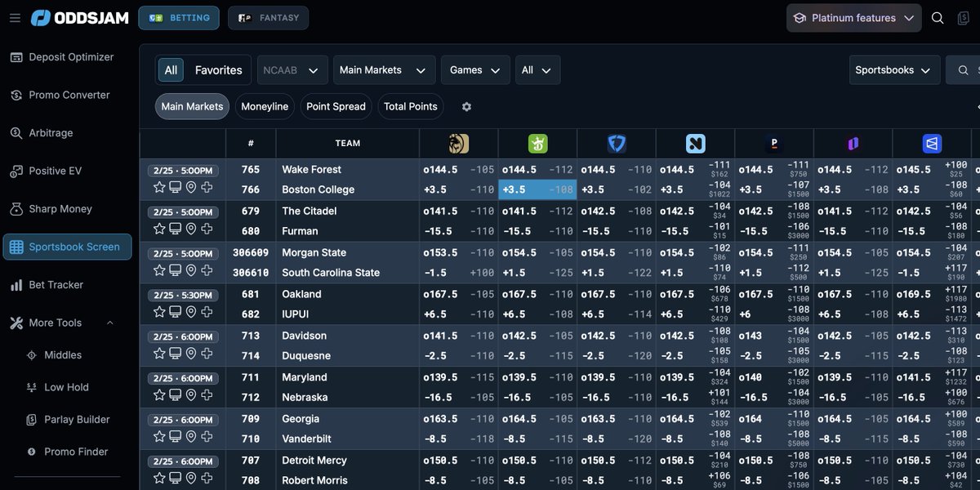Open the Main Markets dropdown filter
This screenshot has height=490, width=980.
tap(384, 70)
